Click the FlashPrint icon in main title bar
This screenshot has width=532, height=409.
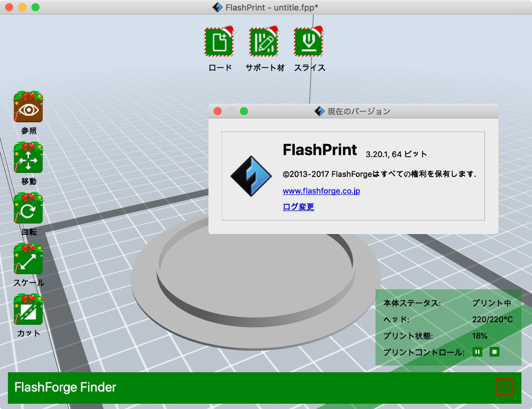pos(217,7)
